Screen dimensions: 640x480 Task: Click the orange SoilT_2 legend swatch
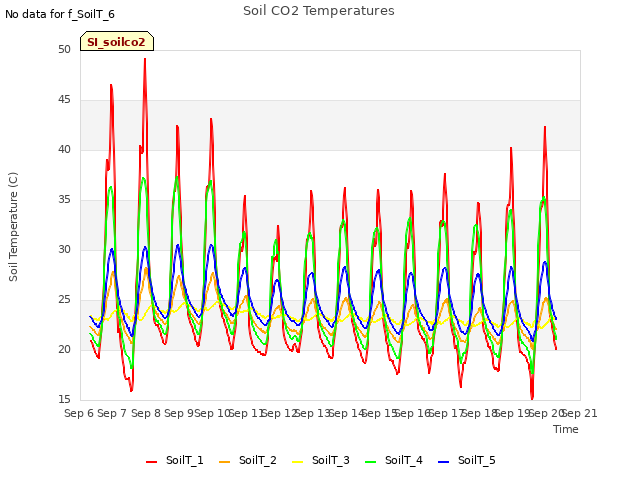[224, 462]
